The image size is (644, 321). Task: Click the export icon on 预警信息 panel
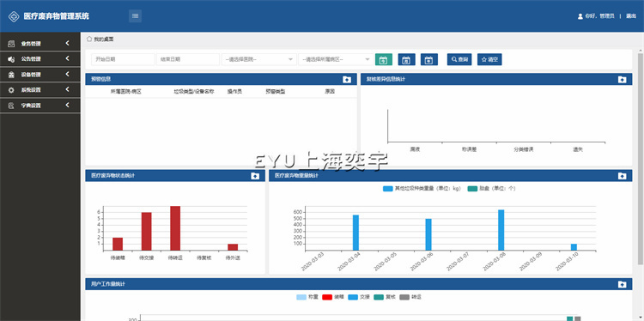pyautogui.click(x=347, y=80)
